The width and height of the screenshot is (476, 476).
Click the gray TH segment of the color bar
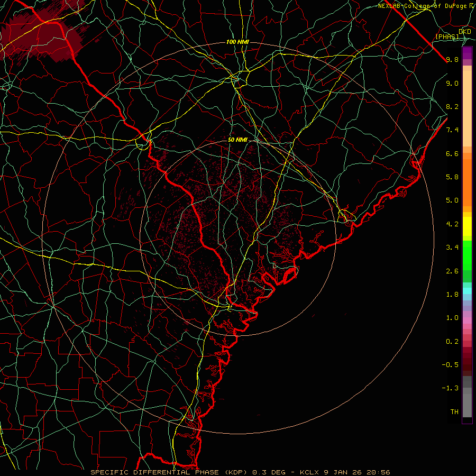(x=467, y=405)
